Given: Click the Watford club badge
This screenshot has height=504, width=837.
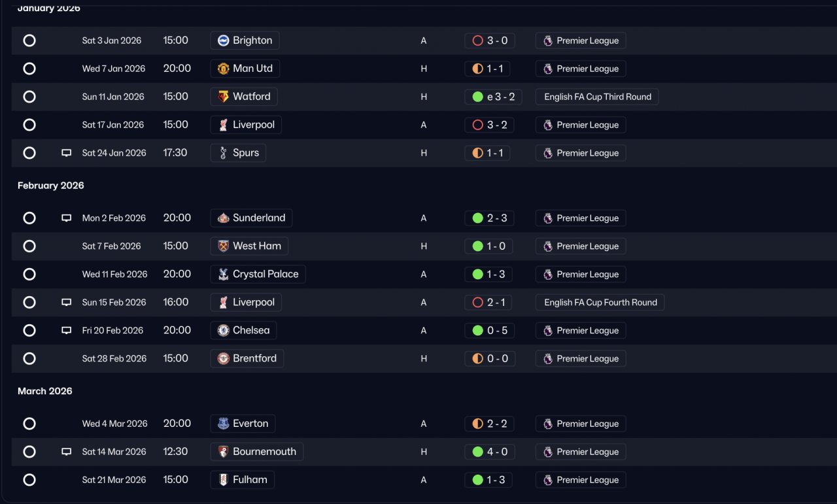Looking at the screenshot, I should click(223, 97).
